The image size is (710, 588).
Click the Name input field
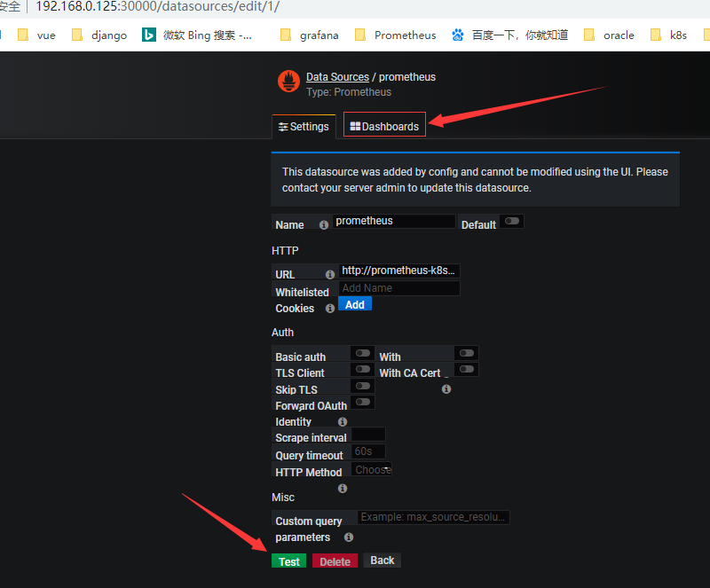(x=394, y=221)
